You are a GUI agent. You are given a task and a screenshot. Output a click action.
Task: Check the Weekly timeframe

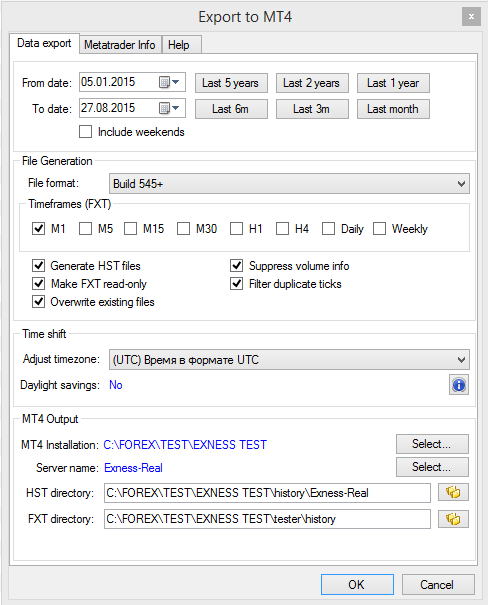pyautogui.click(x=379, y=228)
